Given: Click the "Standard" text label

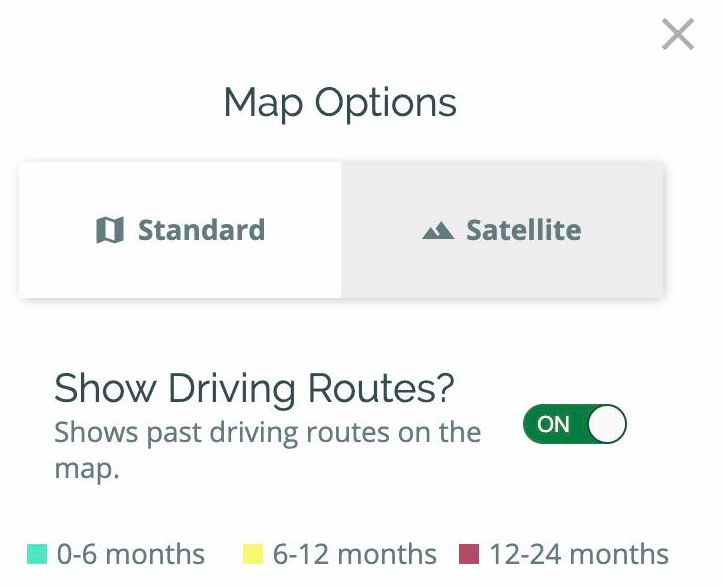Looking at the screenshot, I should [201, 230].
